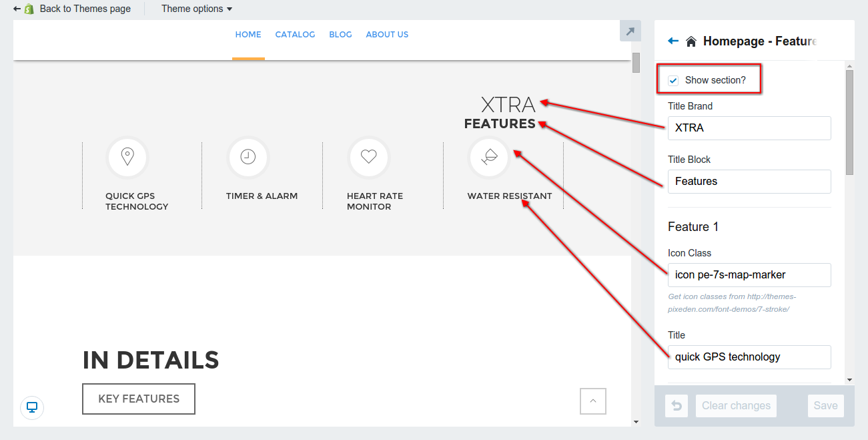
Task: Click the preview scroll down arrow
Action: [x=636, y=421]
